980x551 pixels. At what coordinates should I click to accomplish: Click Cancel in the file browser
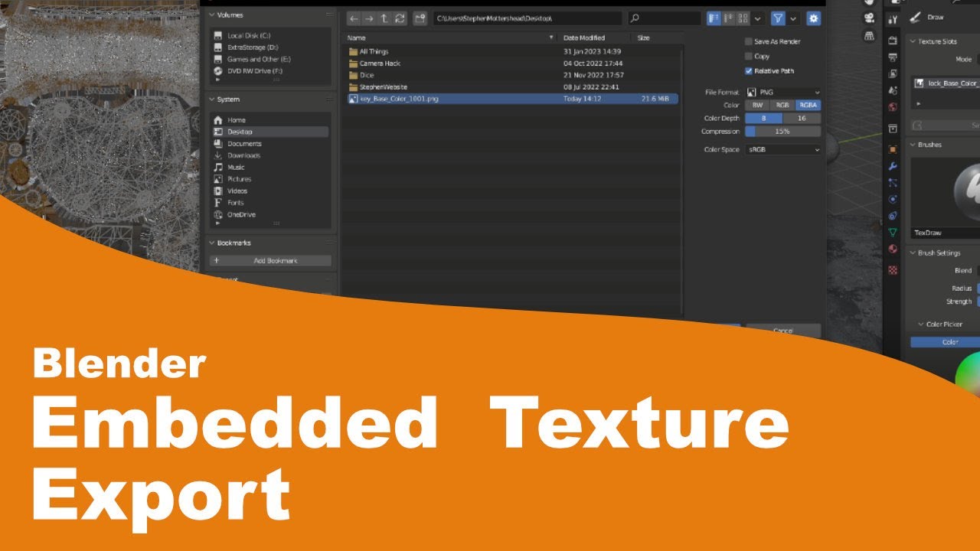783,331
